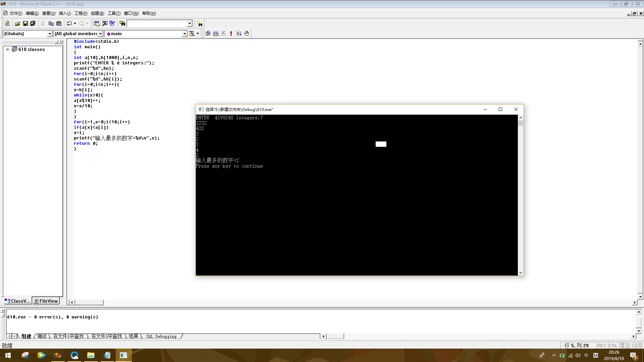
Task: Switch to 在文件1中查找 output tab
Action: pos(68,336)
